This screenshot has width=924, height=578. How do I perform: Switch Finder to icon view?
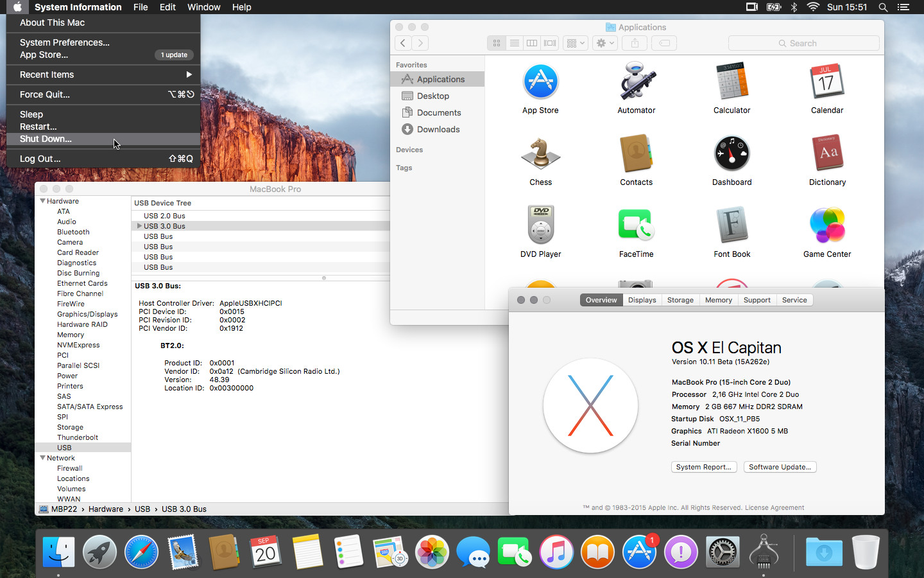tap(497, 43)
